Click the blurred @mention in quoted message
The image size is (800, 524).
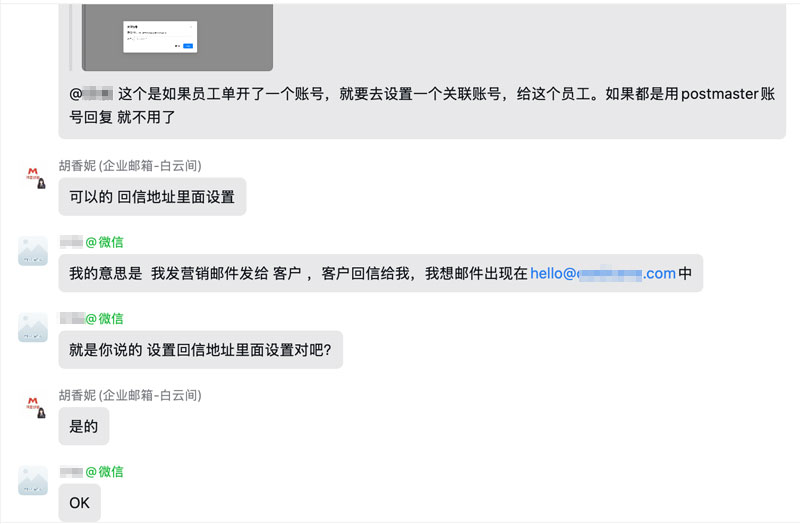click(x=91, y=94)
